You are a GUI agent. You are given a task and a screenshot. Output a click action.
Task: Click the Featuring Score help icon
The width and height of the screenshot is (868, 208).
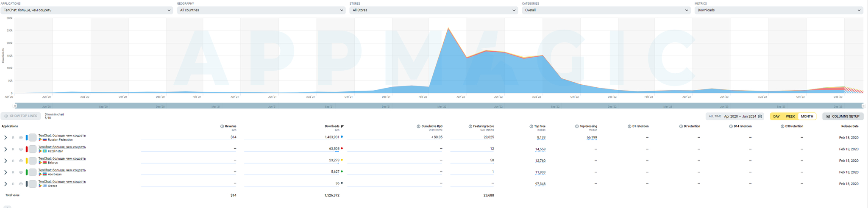point(470,126)
